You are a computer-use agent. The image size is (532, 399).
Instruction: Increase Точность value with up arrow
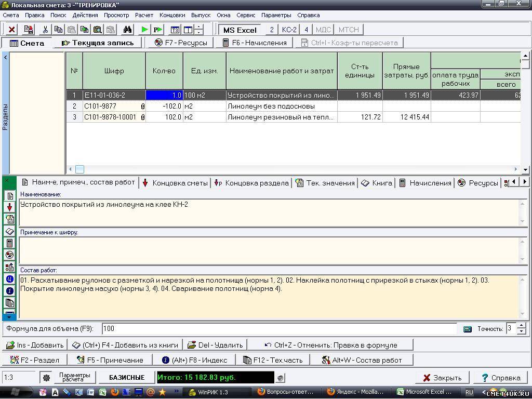point(522,326)
